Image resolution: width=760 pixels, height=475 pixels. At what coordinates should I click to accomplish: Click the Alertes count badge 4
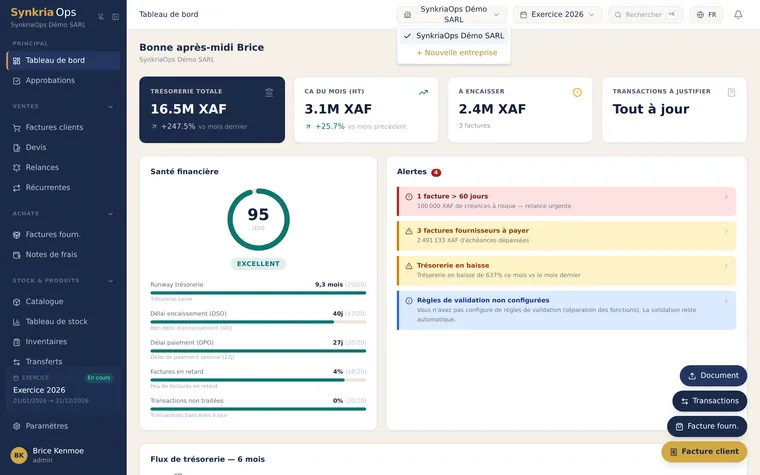click(x=436, y=173)
